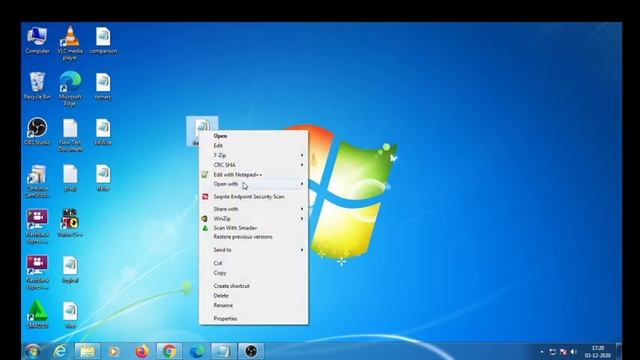Select the Microsoft Edge desktop shortcut
The width and height of the screenshot is (640, 360).
click(x=70, y=89)
